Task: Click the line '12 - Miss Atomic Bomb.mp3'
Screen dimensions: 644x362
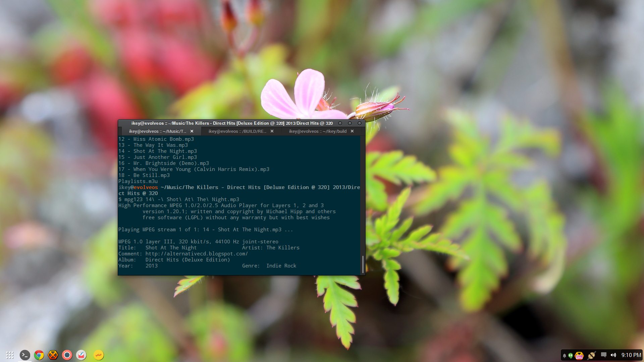Action: [156, 139]
